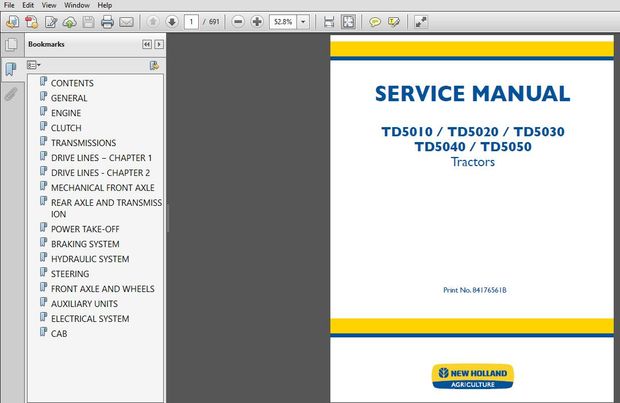The width and height of the screenshot is (620, 403).
Task: Open the Attachments paperclip panel
Action: click(x=11, y=94)
